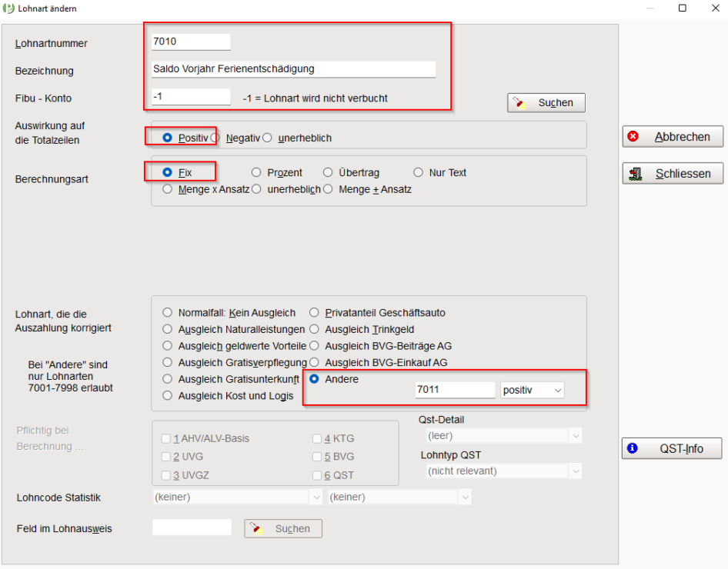Choose Prozent as Berechnungsart
Image resolution: width=728 pixels, height=569 pixels.
[256, 172]
